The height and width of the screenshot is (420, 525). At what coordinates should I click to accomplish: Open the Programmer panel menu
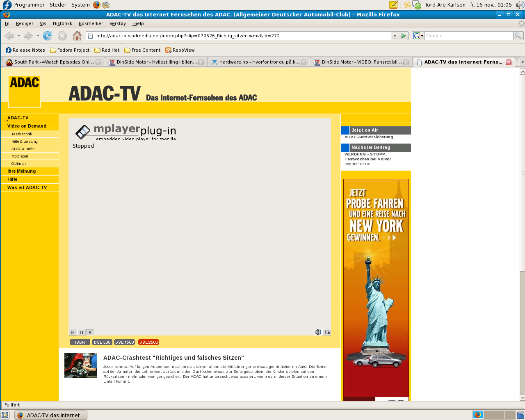click(29, 5)
